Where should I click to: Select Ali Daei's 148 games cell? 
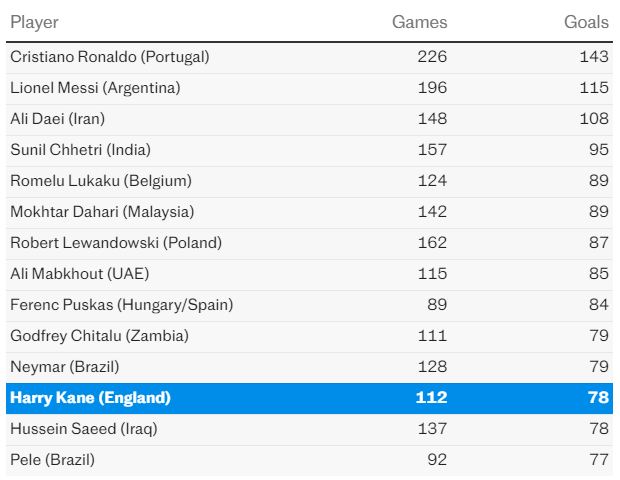pos(431,119)
